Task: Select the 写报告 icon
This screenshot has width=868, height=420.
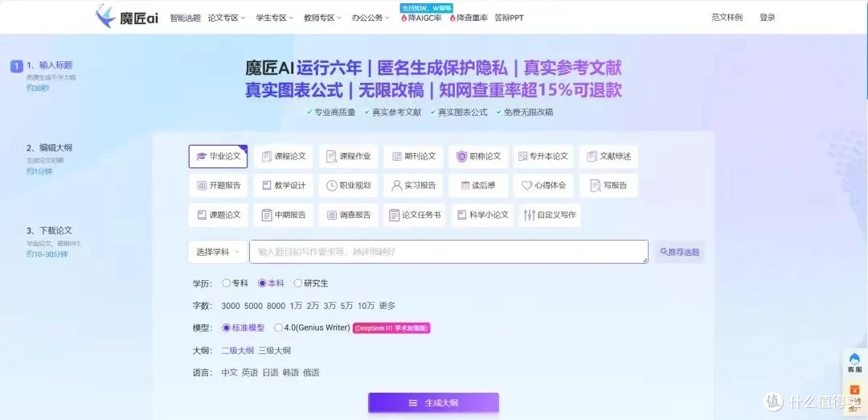Action: (596, 186)
